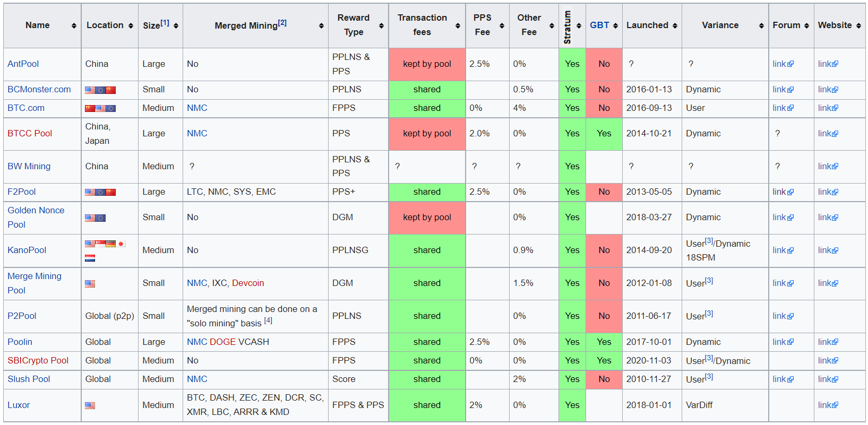This screenshot has height=425, width=868.
Task: Click the US flag in Luxor row
Action: coord(90,406)
